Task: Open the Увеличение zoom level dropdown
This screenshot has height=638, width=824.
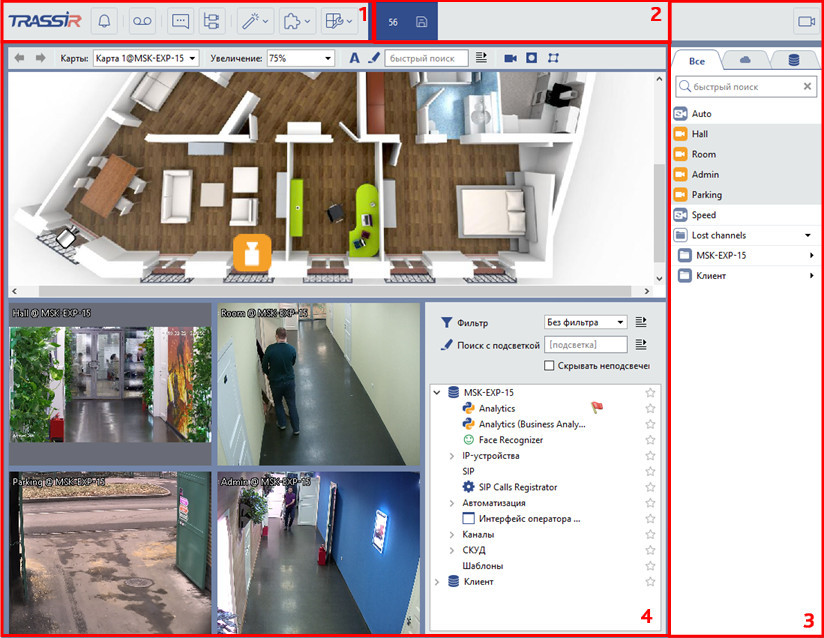Action: tap(301, 58)
